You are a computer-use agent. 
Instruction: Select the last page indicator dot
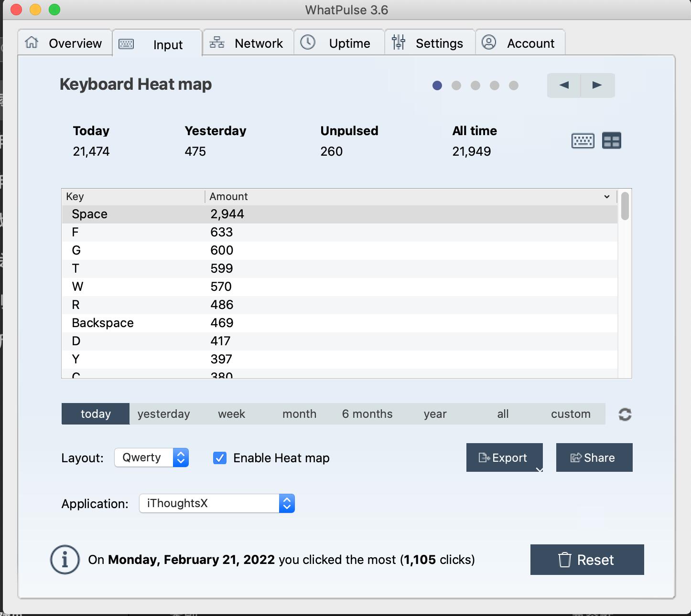click(x=514, y=85)
